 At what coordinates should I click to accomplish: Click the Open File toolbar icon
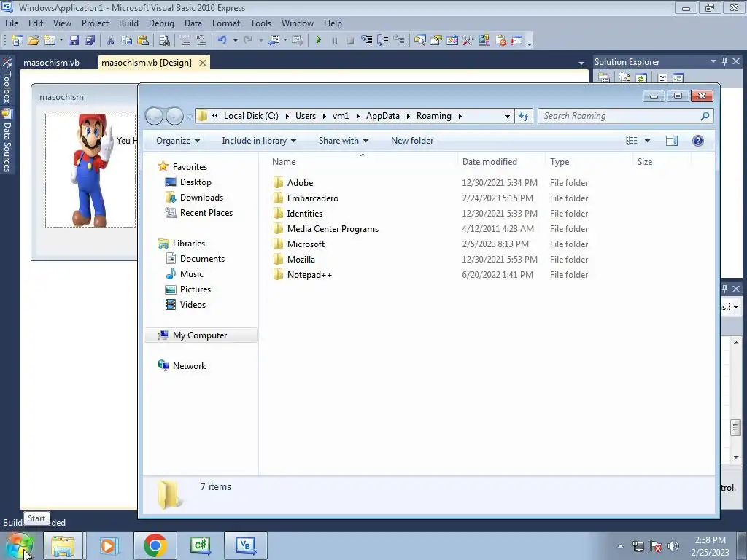34,41
